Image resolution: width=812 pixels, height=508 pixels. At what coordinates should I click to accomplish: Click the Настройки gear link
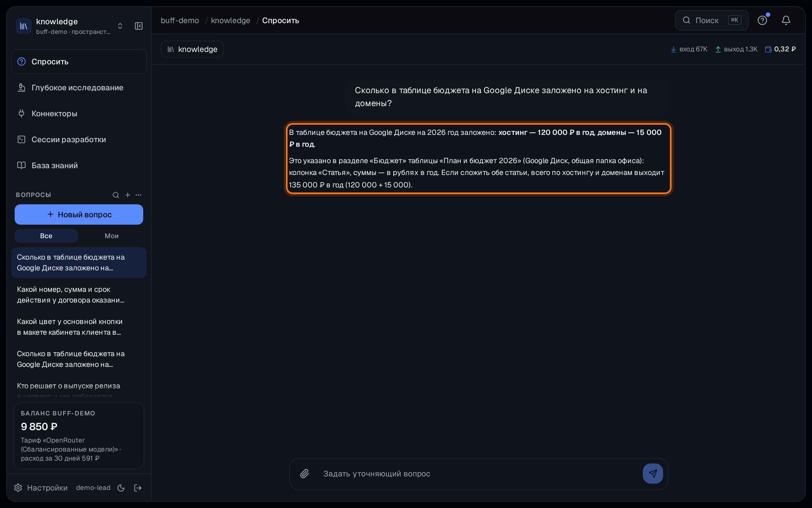point(41,487)
